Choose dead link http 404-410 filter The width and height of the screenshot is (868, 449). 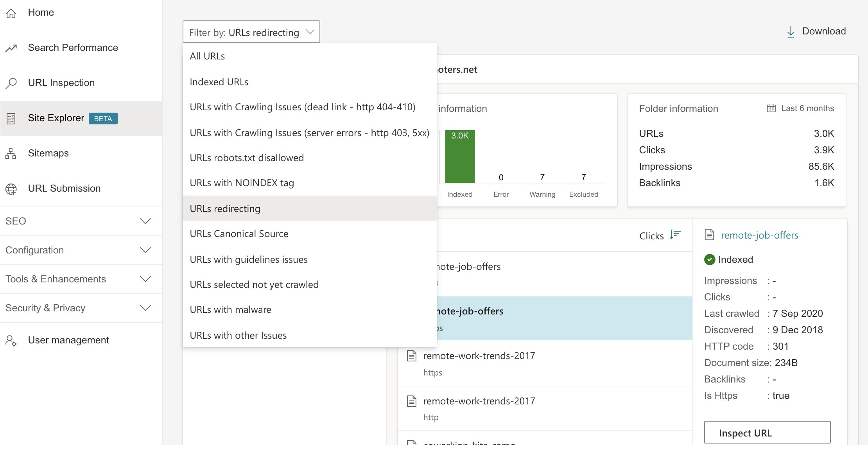[x=309, y=107]
